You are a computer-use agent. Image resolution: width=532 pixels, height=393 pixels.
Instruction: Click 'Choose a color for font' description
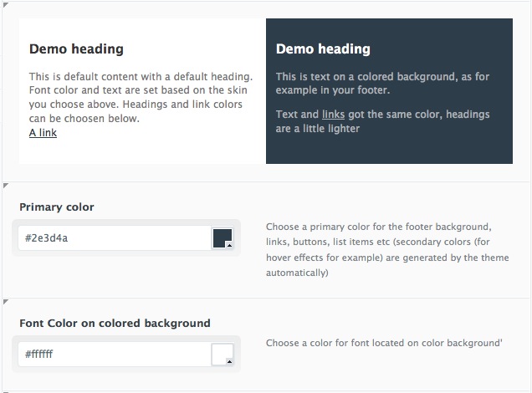(384, 343)
